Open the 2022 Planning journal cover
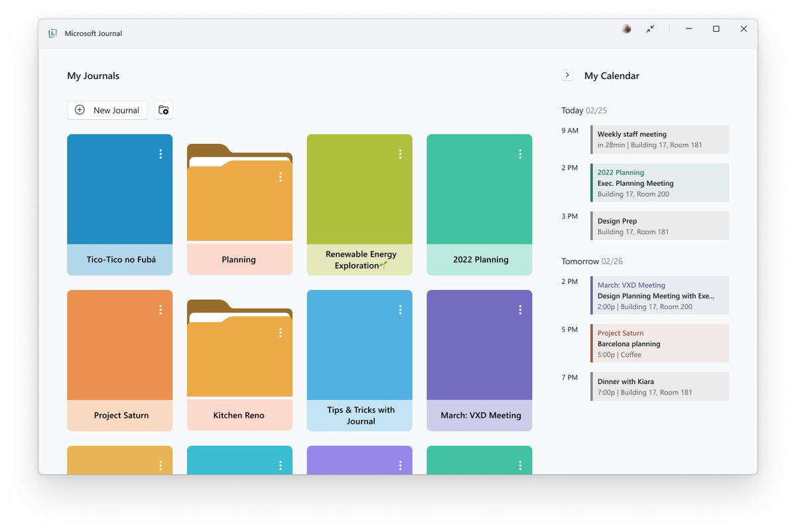 480,189
